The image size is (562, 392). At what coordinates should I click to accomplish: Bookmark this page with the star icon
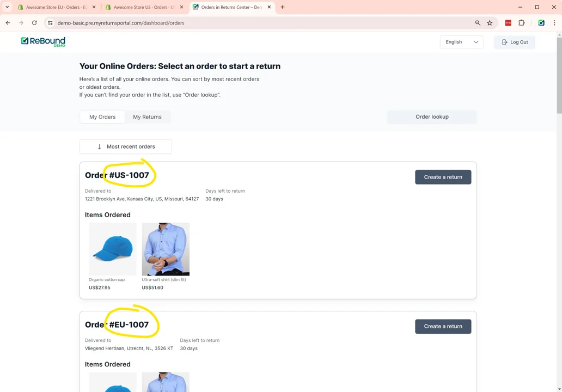tap(490, 22)
